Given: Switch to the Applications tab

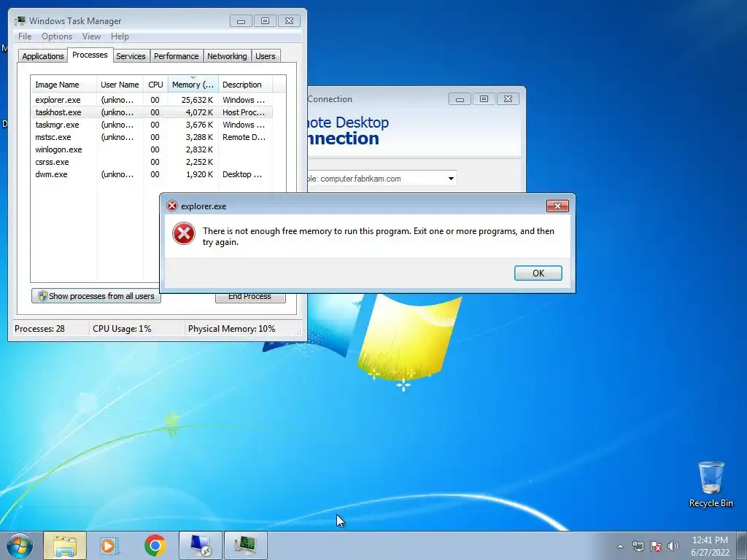Looking at the screenshot, I should 43,56.
